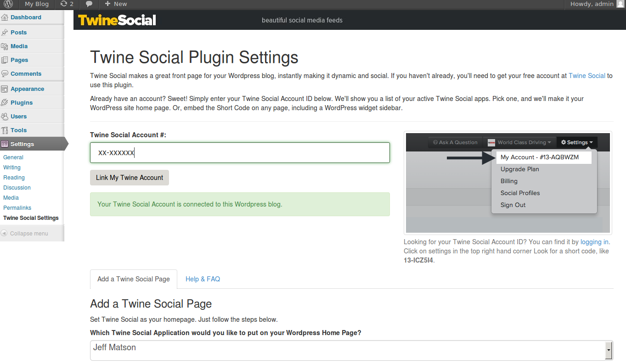The image size is (626, 364).
Task: Click the Settings gear icon in sidebar
Action: 6,143
